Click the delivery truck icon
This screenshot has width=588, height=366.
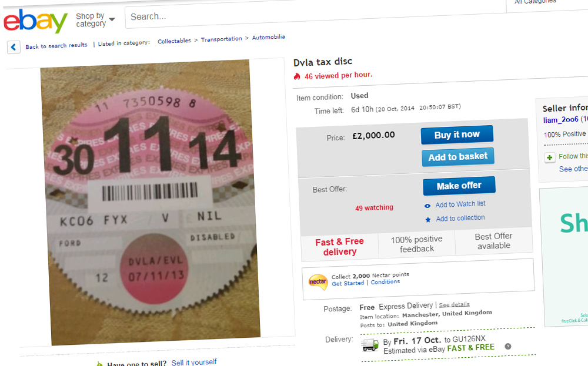[x=370, y=345]
